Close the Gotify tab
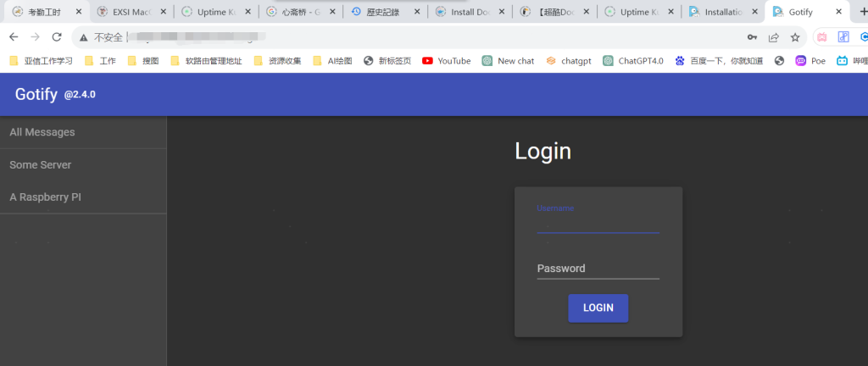The height and width of the screenshot is (366, 868). coord(839,12)
